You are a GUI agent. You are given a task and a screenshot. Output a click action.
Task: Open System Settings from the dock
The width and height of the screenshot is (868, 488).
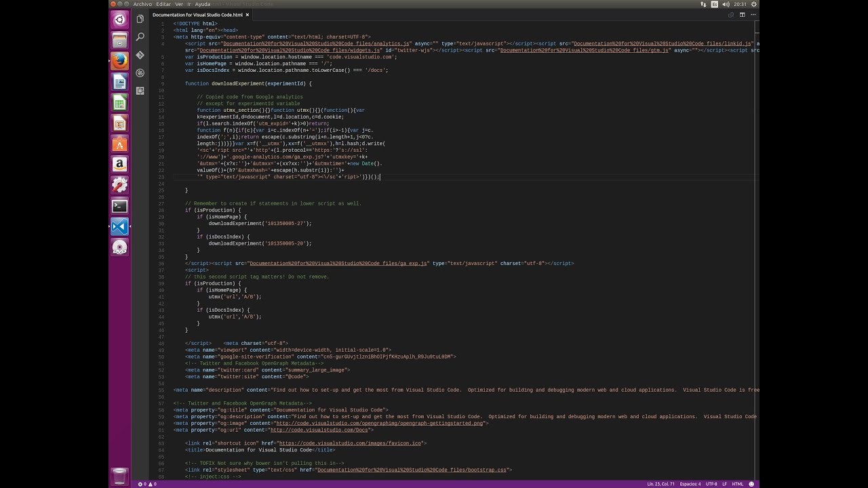coord(119,185)
